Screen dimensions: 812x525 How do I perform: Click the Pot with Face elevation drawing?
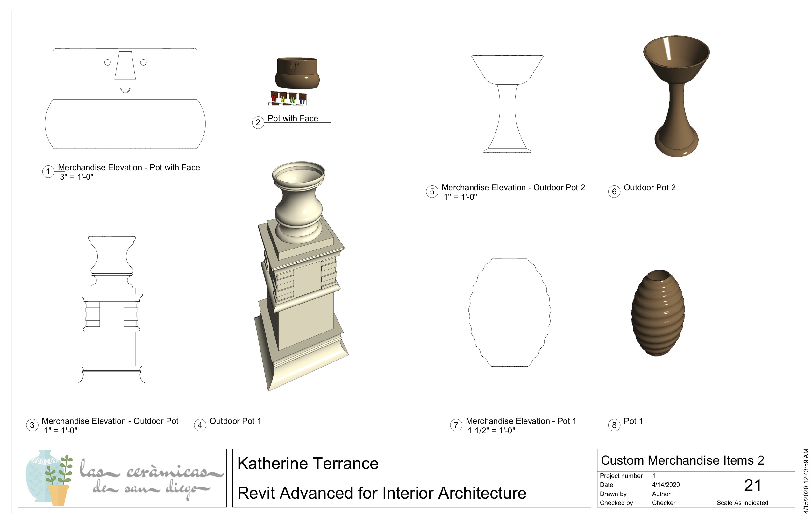(125, 99)
